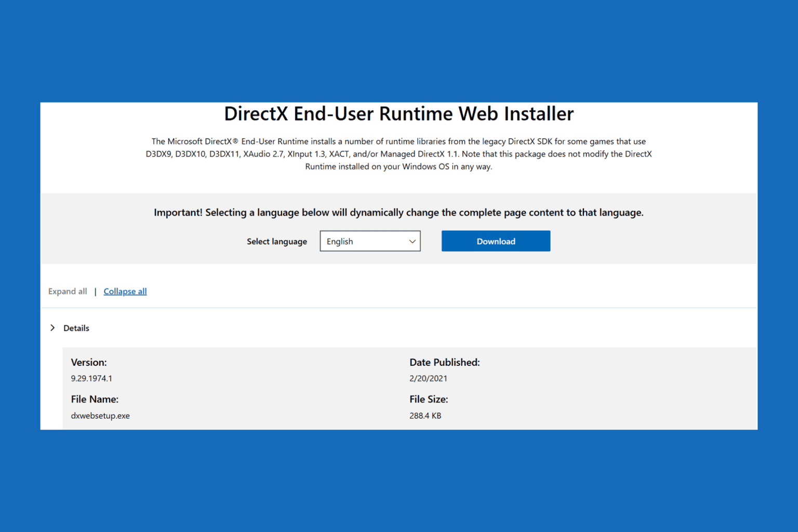Click the file name dxwebsetup.exe
The height and width of the screenshot is (532, 798).
pos(100,416)
